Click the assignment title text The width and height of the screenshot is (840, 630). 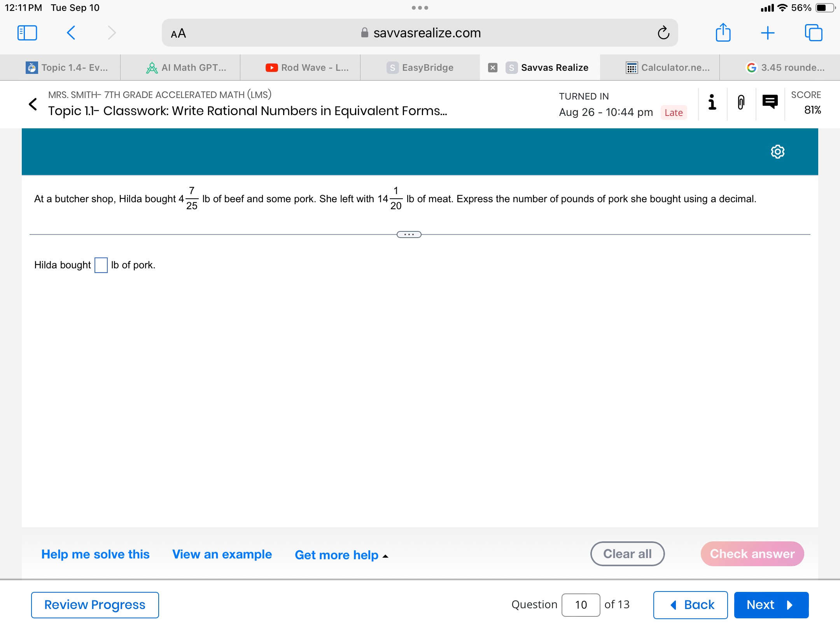click(248, 111)
